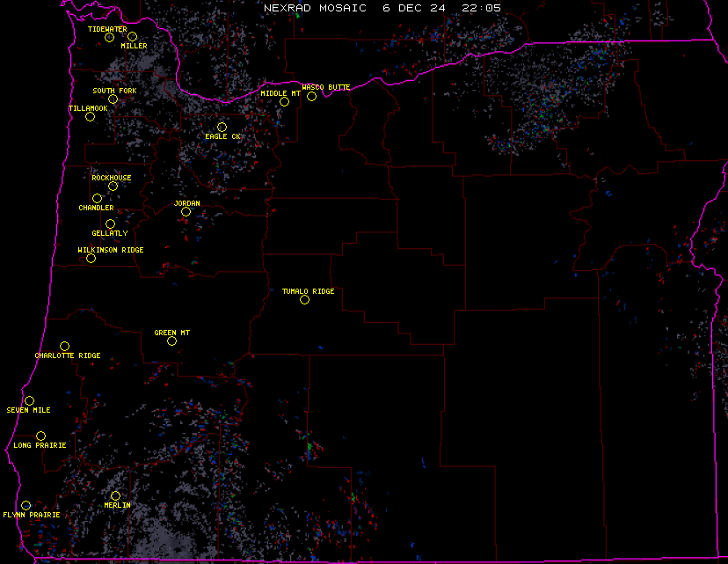Select the Seven Mile station circle

pos(29,400)
